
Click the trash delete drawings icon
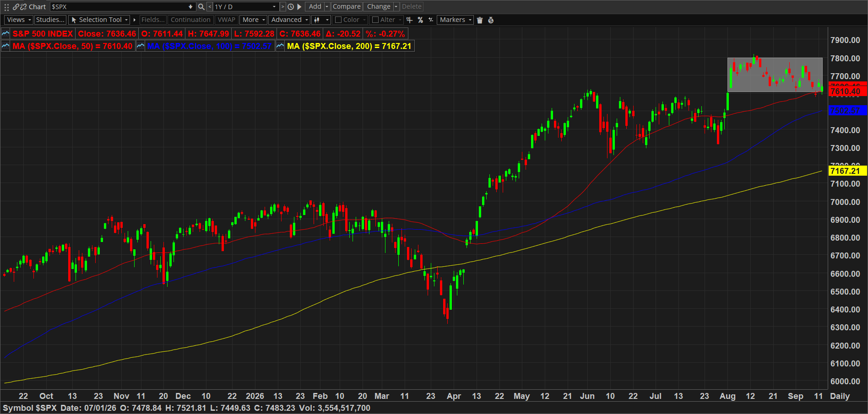(x=480, y=20)
